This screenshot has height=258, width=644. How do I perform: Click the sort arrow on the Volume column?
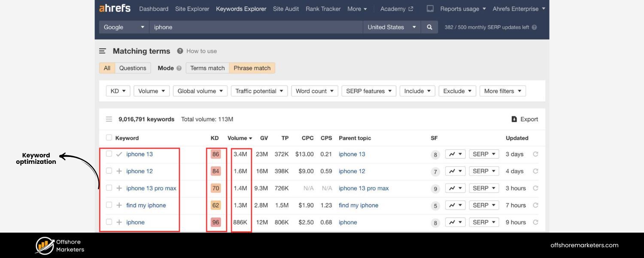point(249,138)
